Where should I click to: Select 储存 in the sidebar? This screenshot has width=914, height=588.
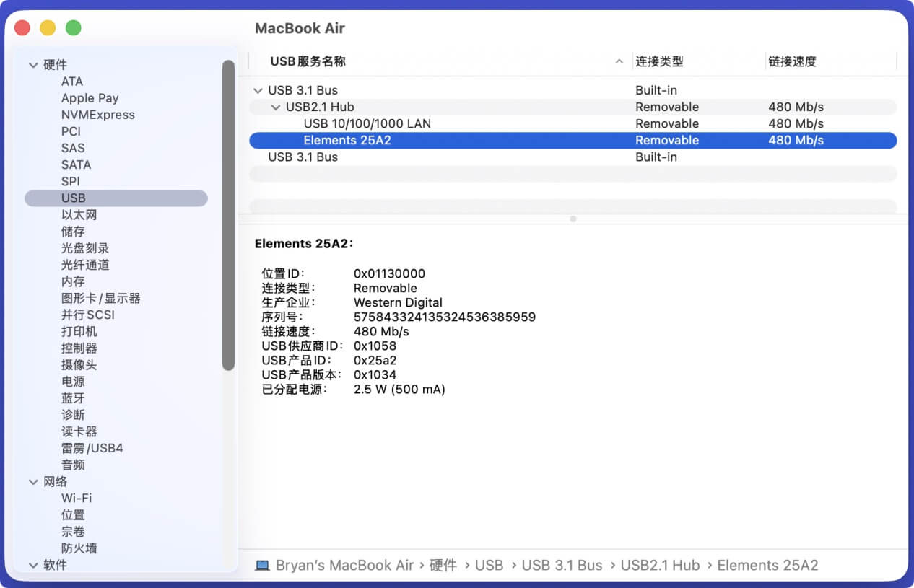point(72,231)
